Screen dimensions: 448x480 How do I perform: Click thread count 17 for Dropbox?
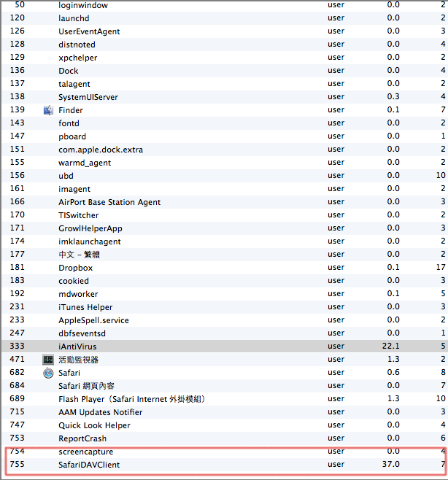point(441,268)
